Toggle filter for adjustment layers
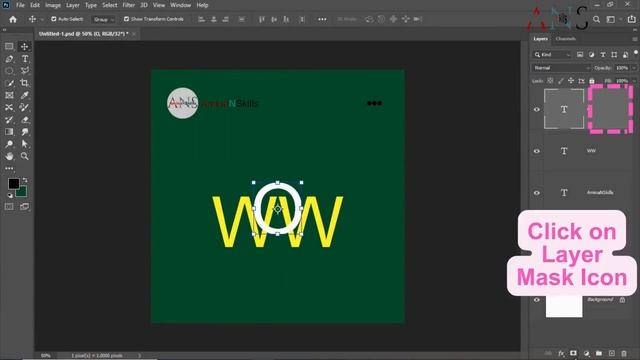The width and height of the screenshot is (640, 360). click(x=591, y=55)
